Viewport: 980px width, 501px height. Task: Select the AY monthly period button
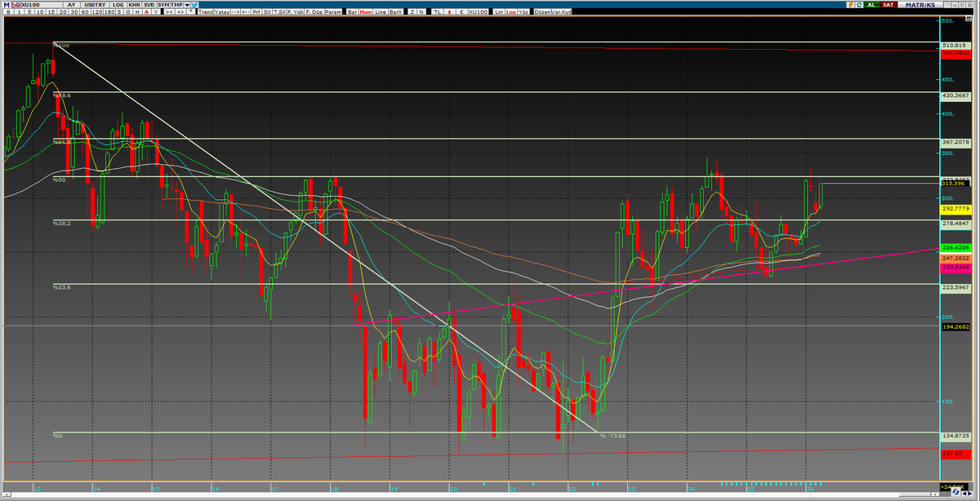click(x=71, y=5)
